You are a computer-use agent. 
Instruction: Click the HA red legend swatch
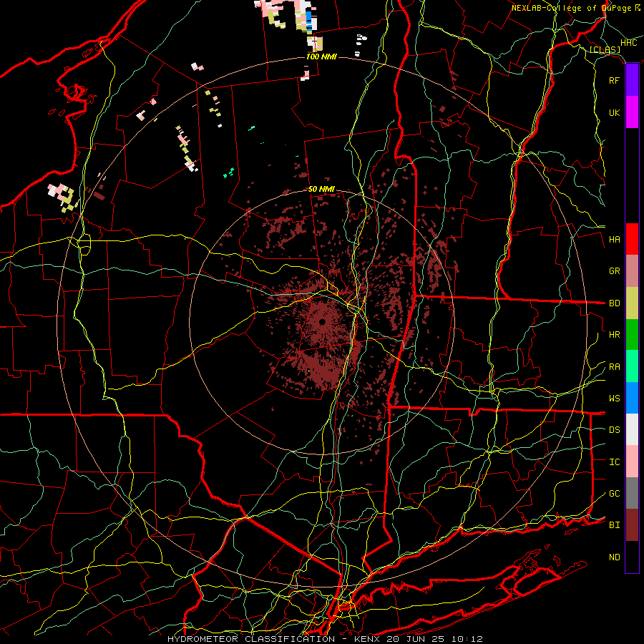pos(632,239)
